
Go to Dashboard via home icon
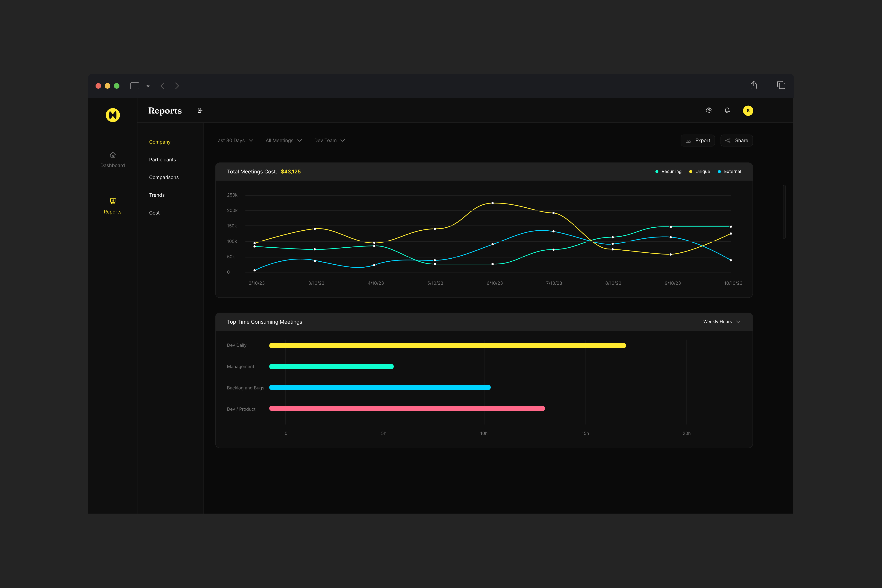(x=113, y=155)
